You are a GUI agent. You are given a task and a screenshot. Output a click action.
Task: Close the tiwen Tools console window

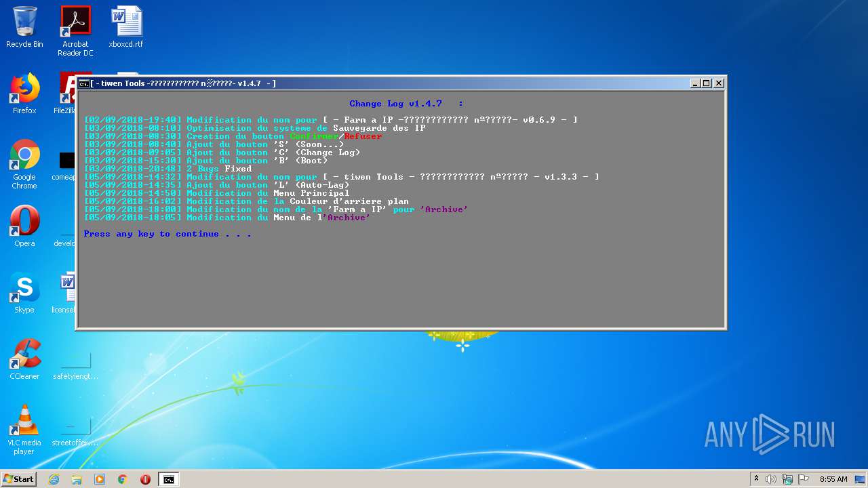(x=719, y=83)
